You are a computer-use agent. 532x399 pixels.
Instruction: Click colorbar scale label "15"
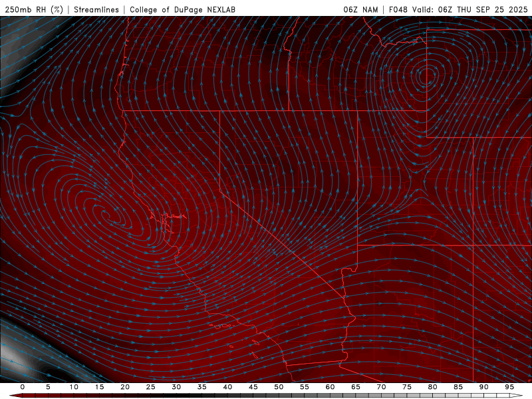tap(99, 387)
